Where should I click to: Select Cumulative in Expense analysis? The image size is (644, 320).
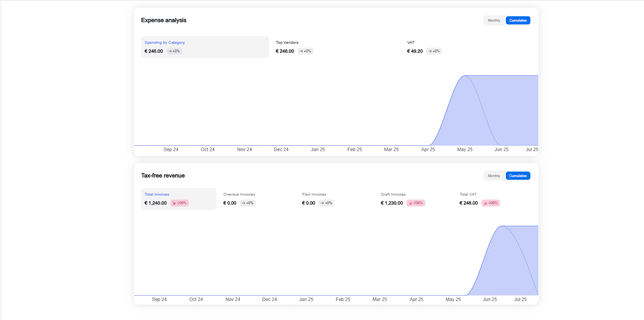click(x=518, y=21)
